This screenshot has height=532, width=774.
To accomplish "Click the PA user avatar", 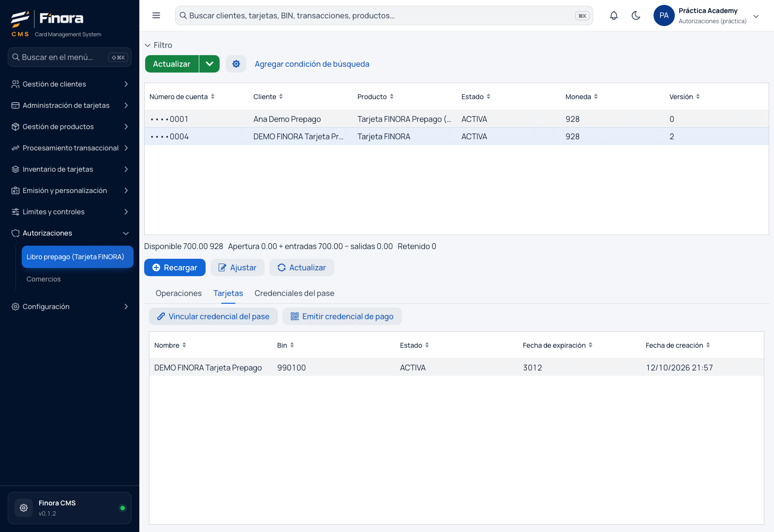I will coord(664,15).
